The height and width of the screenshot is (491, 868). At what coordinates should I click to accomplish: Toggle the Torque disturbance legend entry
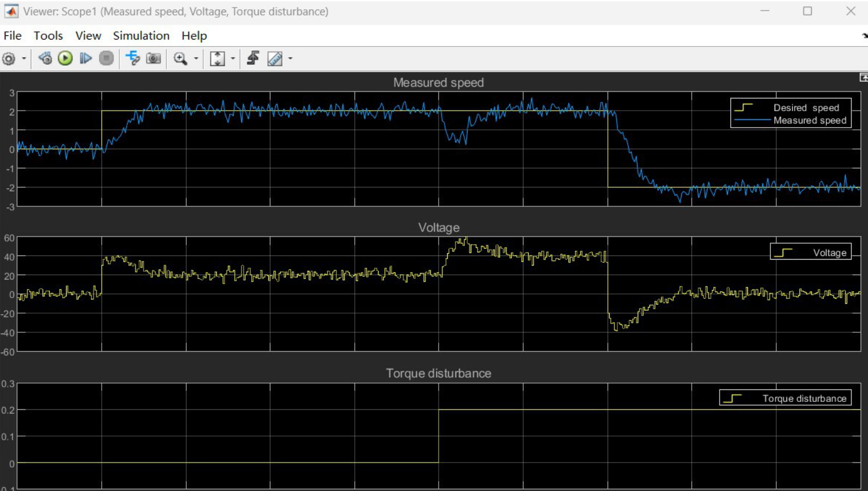click(x=805, y=398)
